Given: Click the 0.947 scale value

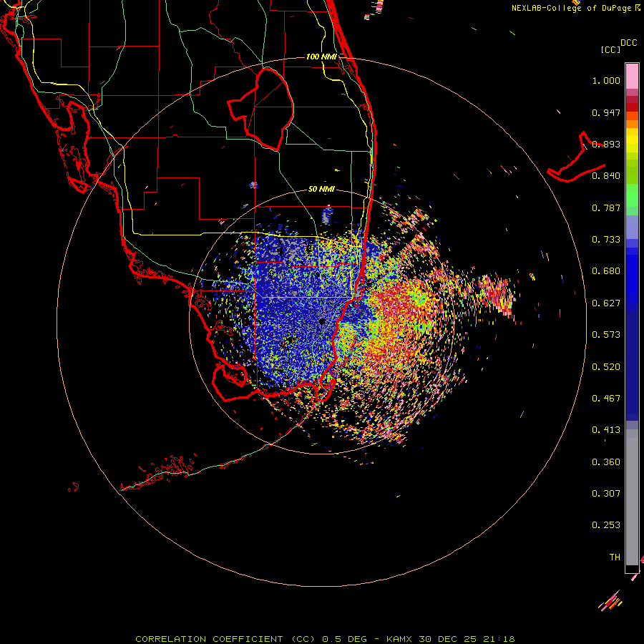Looking at the screenshot, I should tap(606, 112).
